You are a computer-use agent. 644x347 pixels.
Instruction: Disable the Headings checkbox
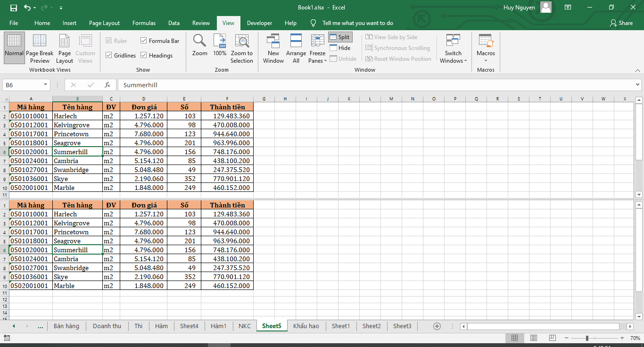coord(144,56)
